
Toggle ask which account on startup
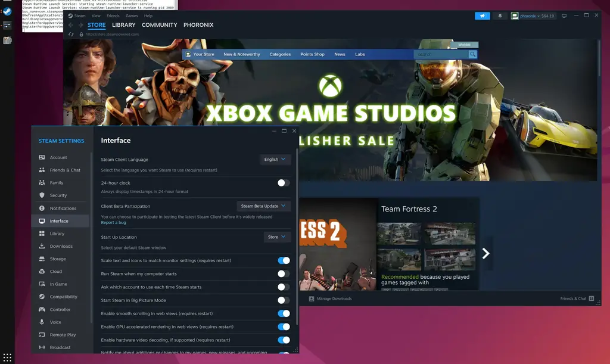[283, 287]
